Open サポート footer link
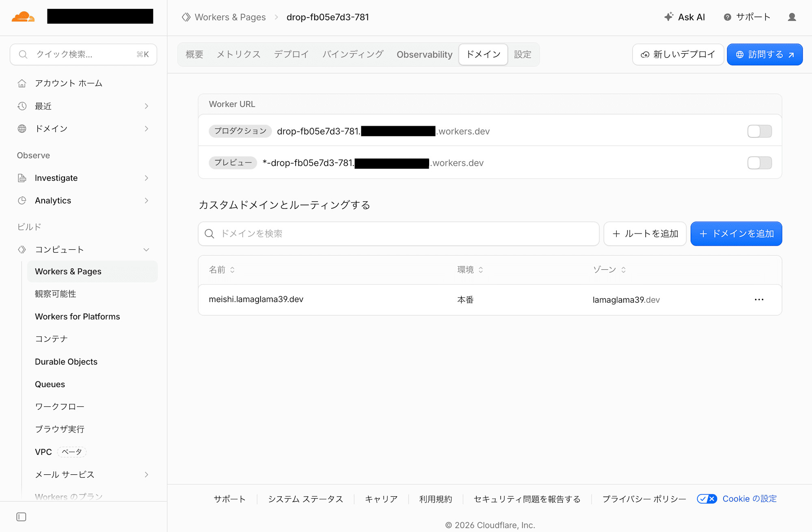812x532 pixels. tap(230, 499)
